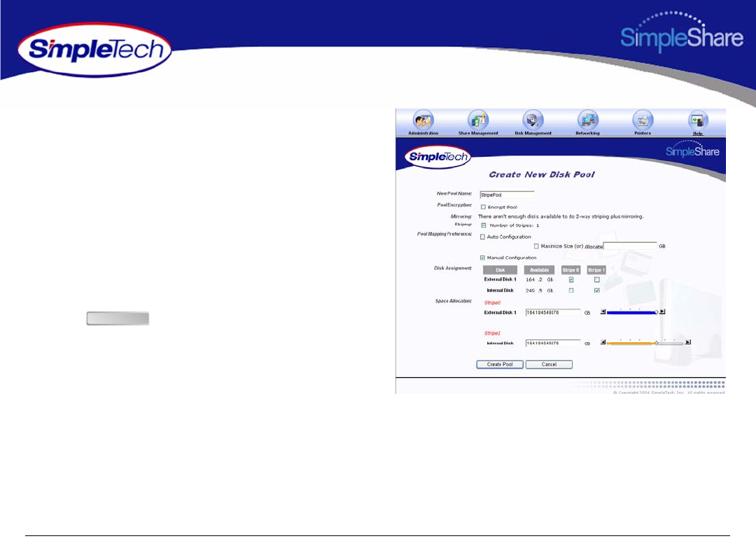The height and width of the screenshot is (541, 756).
Task: Check Stripe 1 for External Disk 1
Action: pos(597,280)
